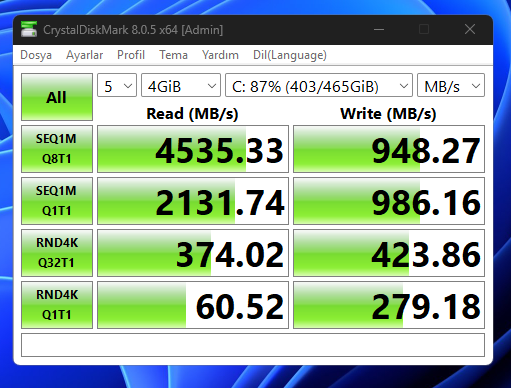The image size is (511, 388).
Task: Minimize the CrystalDiskMark window
Action: pos(379,29)
